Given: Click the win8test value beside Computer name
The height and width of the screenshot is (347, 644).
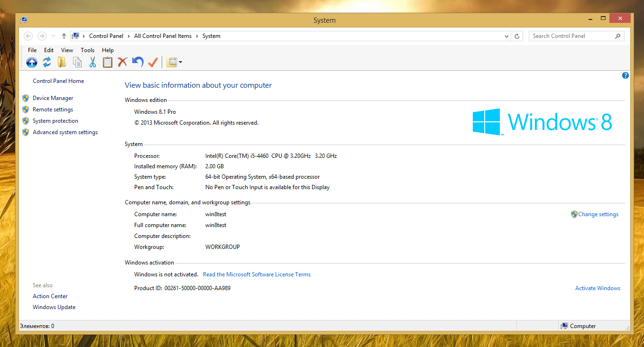Looking at the screenshot, I should (x=216, y=214).
